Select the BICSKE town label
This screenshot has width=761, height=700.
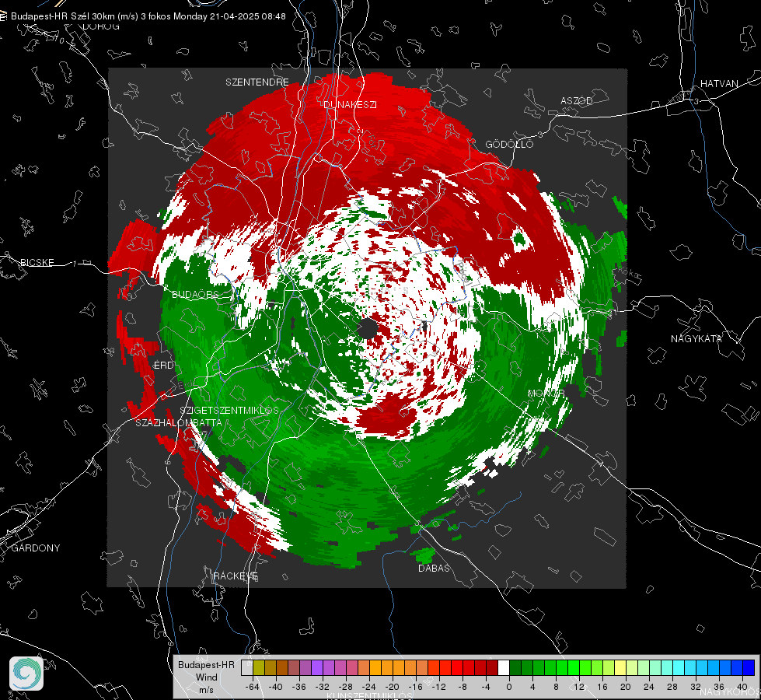click(37, 262)
